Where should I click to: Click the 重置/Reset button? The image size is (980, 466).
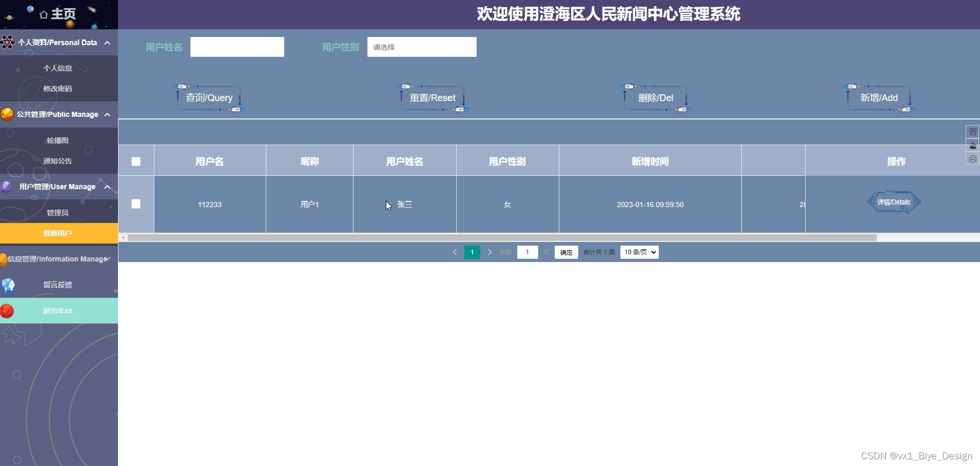tap(433, 98)
